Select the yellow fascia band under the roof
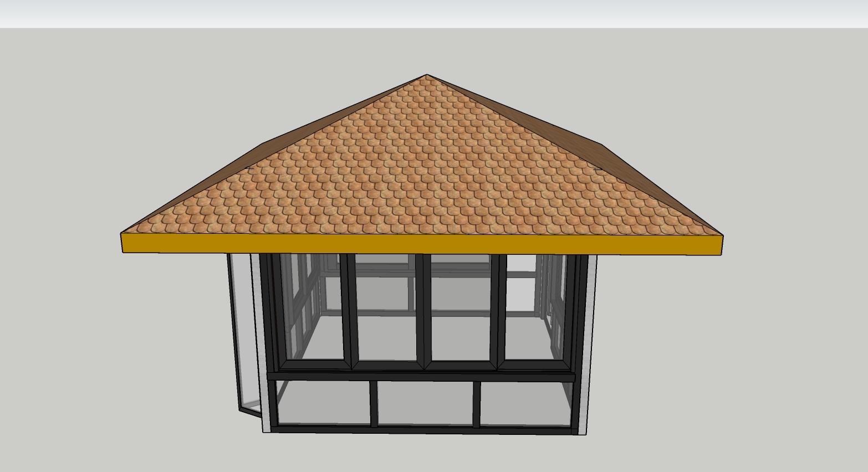The image size is (868, 472). pos(421,244)
